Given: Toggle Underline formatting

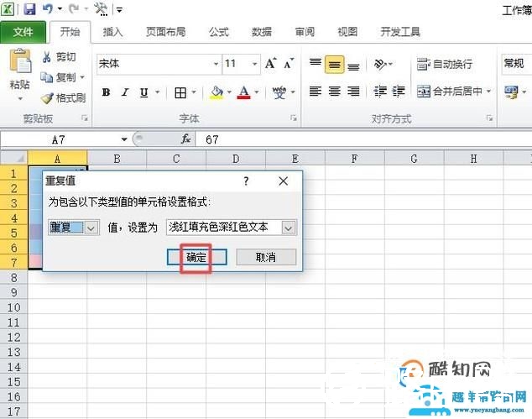Looking at the screenshot, I should 143,92.
